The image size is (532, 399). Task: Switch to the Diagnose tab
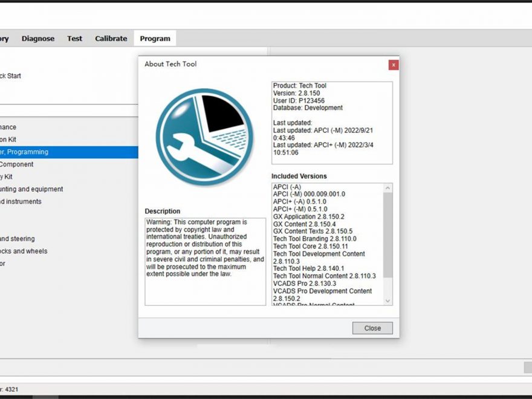tap(38, 38)
